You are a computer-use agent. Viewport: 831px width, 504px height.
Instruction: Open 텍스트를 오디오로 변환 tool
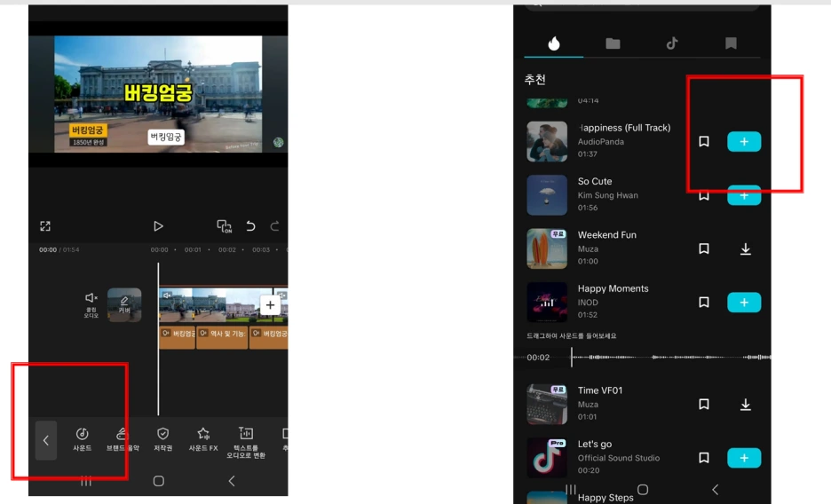tap(246, 442)
